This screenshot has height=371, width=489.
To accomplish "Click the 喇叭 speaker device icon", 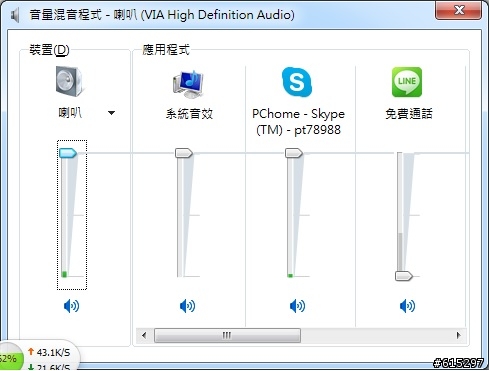I will [70, 81].
